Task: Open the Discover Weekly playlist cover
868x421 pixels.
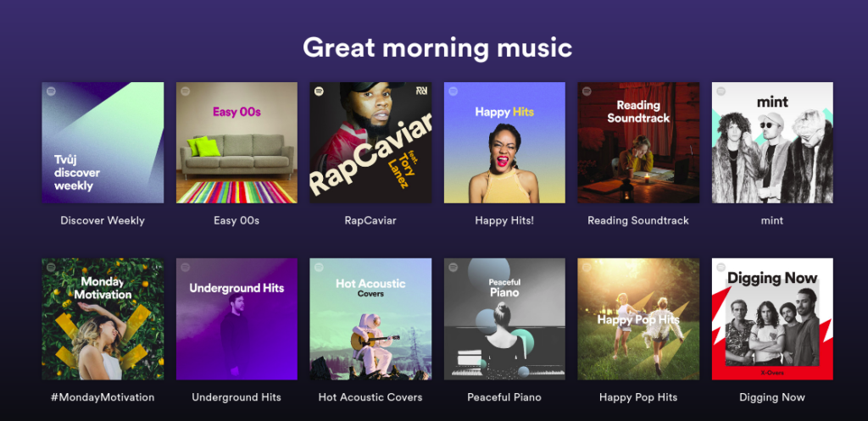Action: coord(103,142)
